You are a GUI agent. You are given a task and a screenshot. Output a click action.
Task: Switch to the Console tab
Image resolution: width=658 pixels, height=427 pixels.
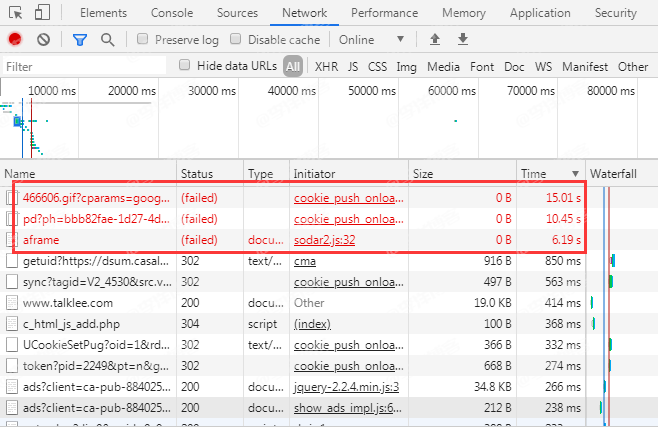[x=172, y=13]
